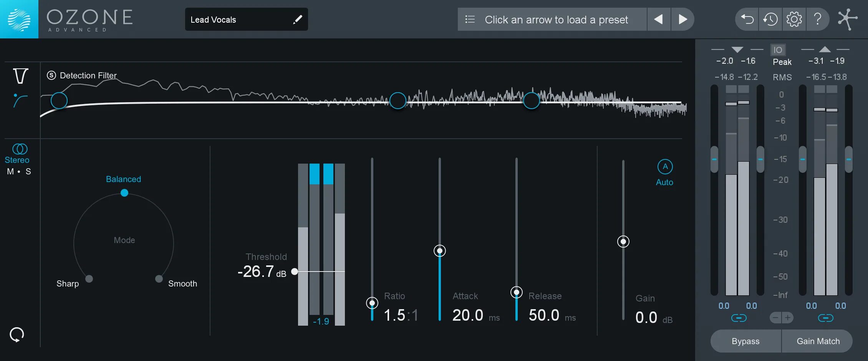Click the Stereo linked-circles icon

(20, 149)
